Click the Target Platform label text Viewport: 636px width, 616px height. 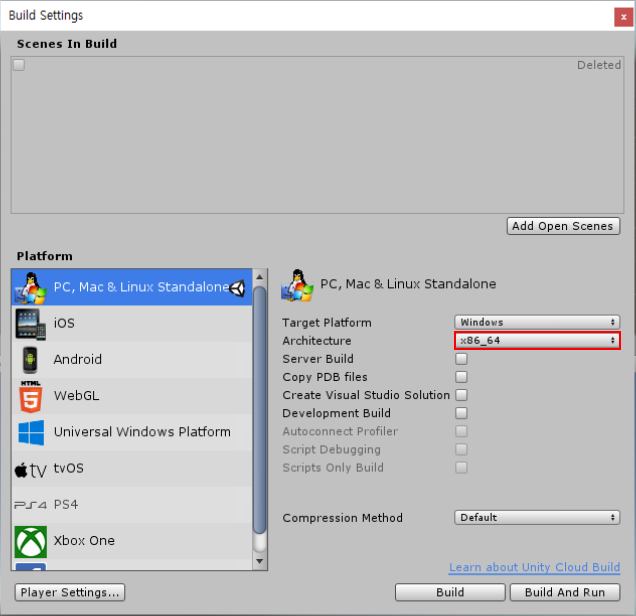[327, 323]
